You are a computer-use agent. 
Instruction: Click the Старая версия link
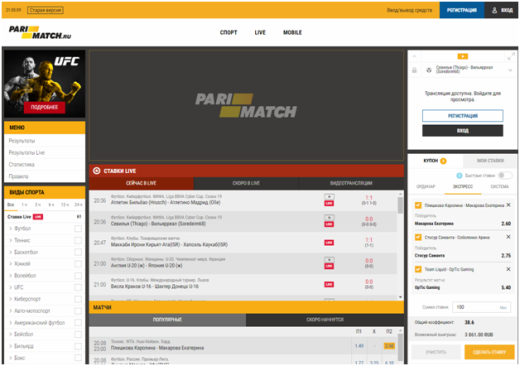click(x=45, y=10)
